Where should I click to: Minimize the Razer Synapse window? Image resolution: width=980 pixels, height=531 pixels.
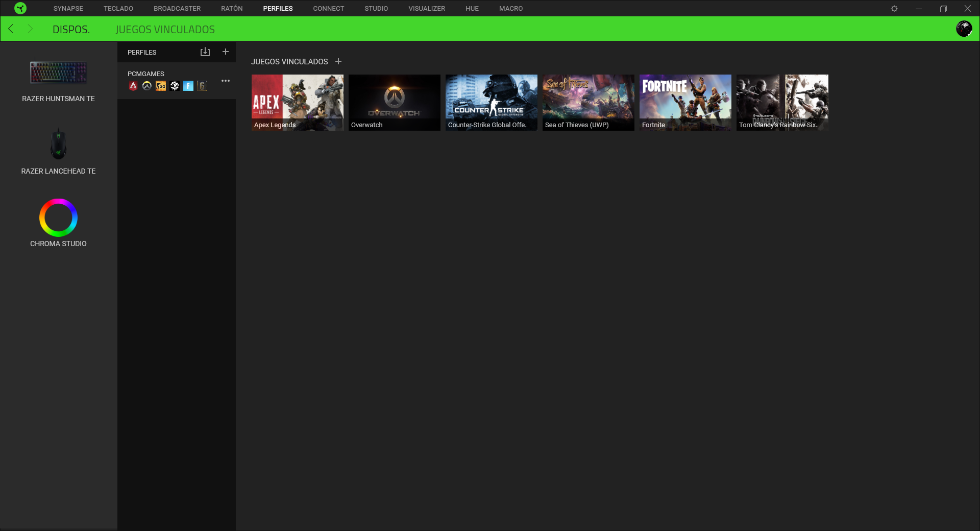coord(919,9)
